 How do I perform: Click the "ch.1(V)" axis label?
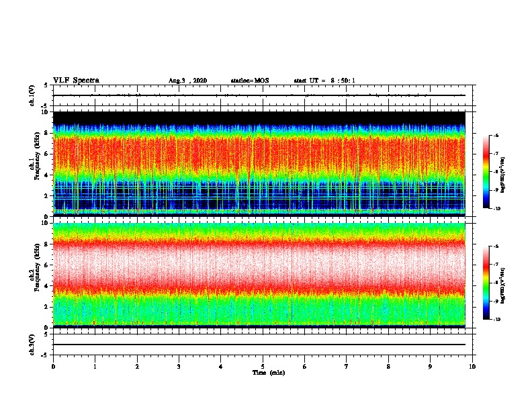tap(32, 95)
